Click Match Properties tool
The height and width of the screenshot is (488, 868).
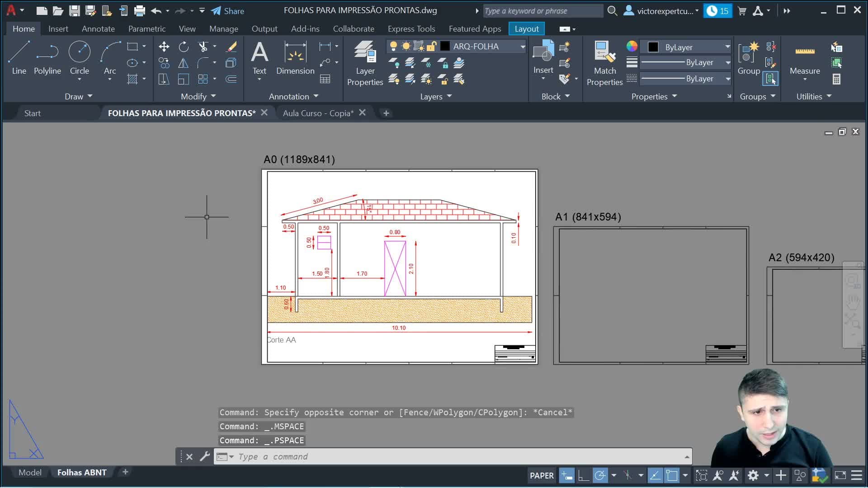point(604,63)
